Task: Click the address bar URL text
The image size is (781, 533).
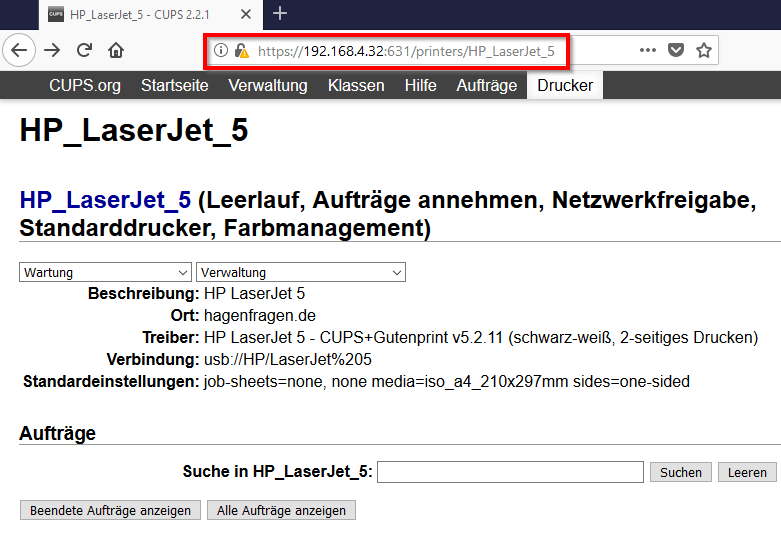Action: click(x=406, y=51)
